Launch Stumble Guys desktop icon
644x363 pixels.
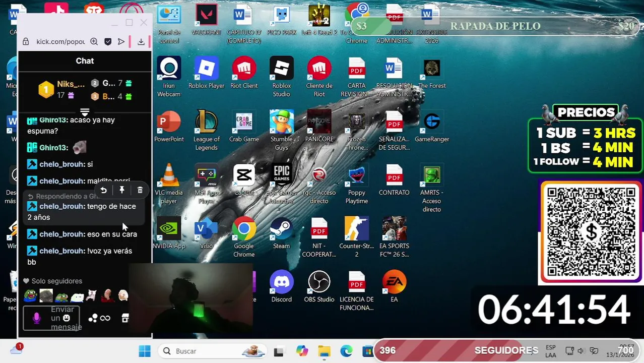pos(281,131)
